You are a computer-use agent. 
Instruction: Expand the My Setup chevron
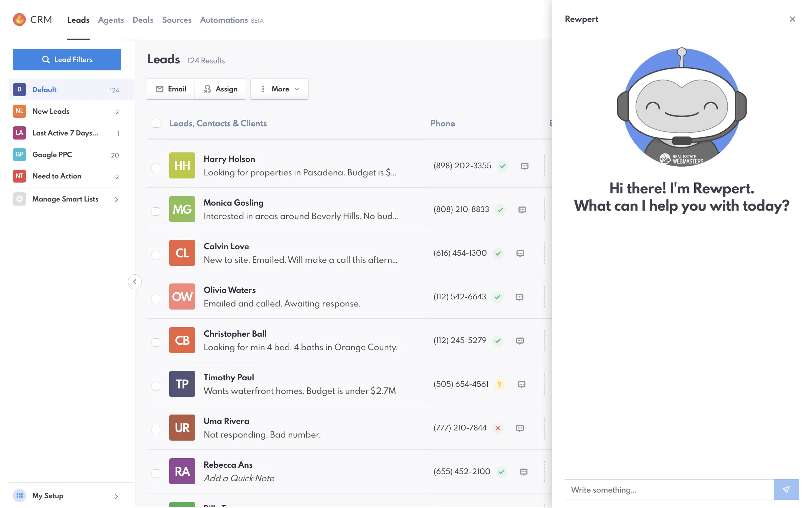(x=116, y=496)
